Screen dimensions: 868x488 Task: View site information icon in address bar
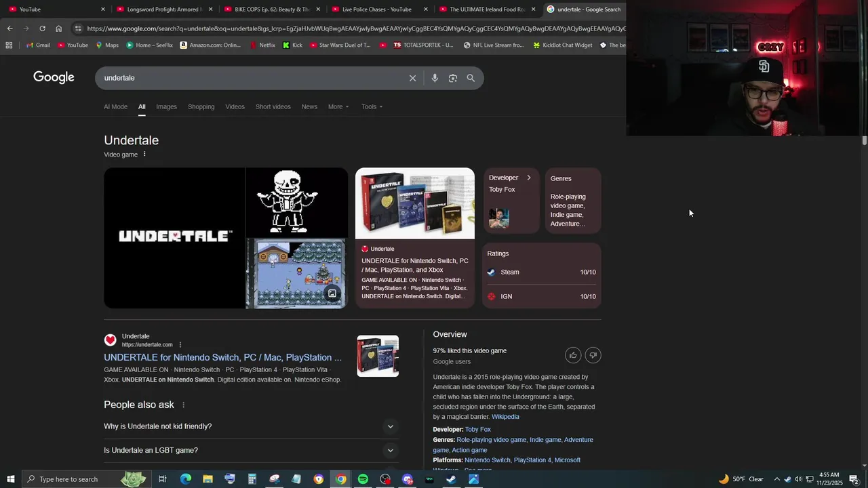click(x=78, y=28)
